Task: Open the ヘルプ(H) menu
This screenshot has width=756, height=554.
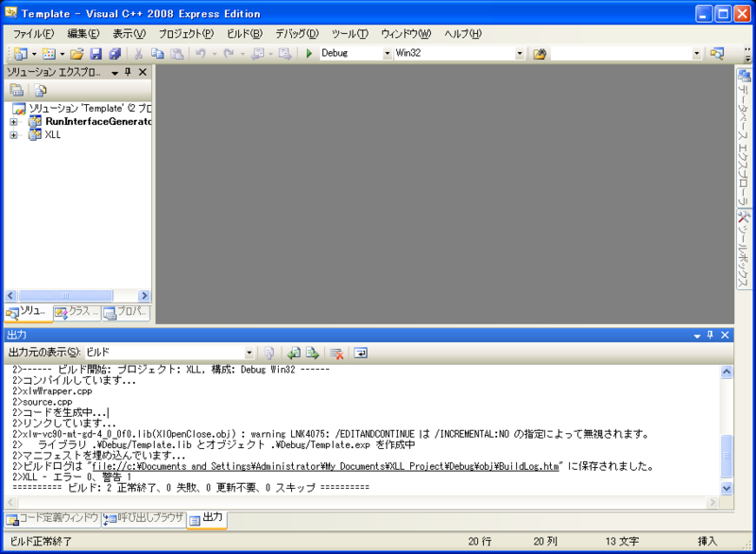Action: [x=463, y=34]
